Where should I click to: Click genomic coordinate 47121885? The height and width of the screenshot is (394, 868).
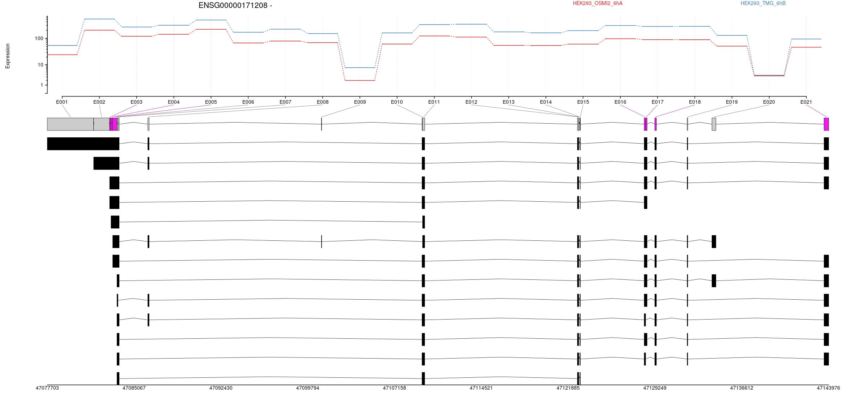coord(568,388)
